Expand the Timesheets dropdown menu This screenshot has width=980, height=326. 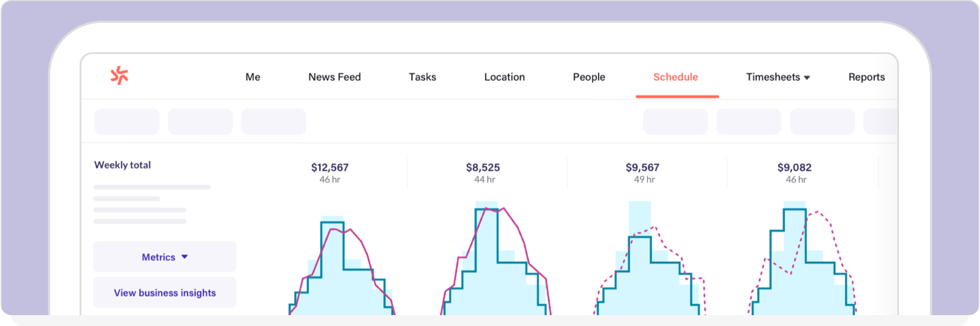pos(778,77)
